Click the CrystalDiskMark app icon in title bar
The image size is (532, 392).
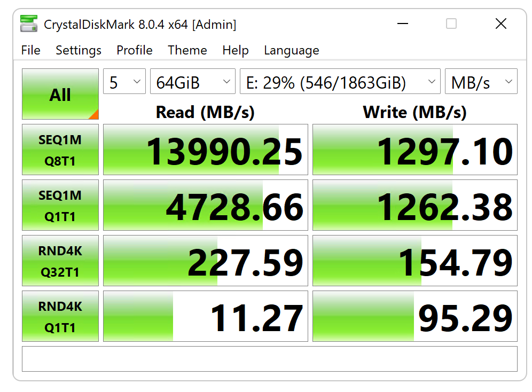(28, 23)
